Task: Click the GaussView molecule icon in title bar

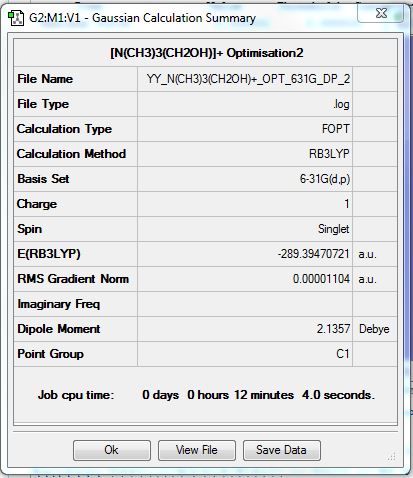Action: [15, 18]
